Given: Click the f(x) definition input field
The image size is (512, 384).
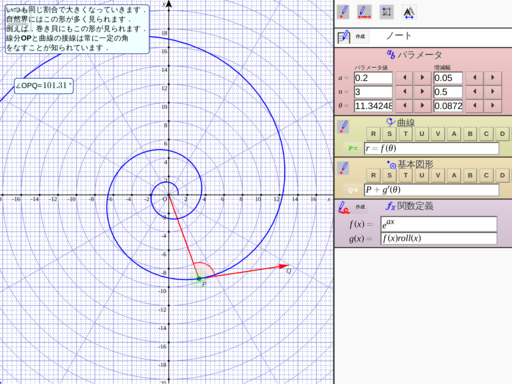Looking at the screenshot, I should pos(439,224).
